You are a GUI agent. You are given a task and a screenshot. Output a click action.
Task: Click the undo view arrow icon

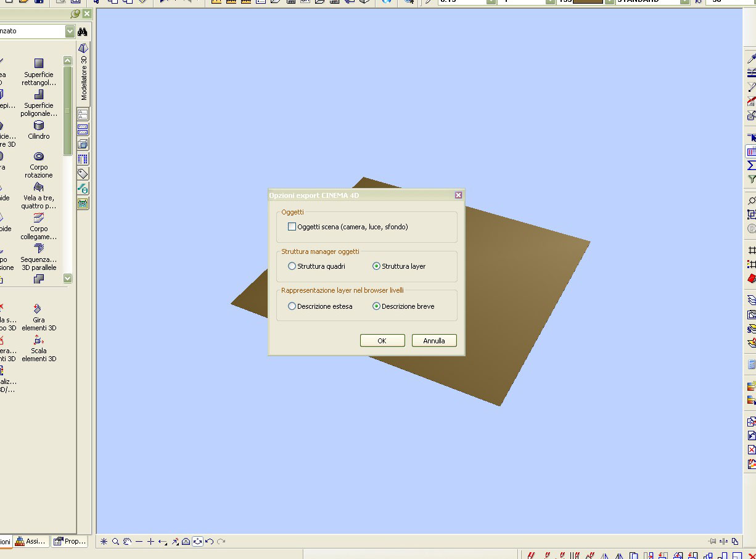pos(210,542)
